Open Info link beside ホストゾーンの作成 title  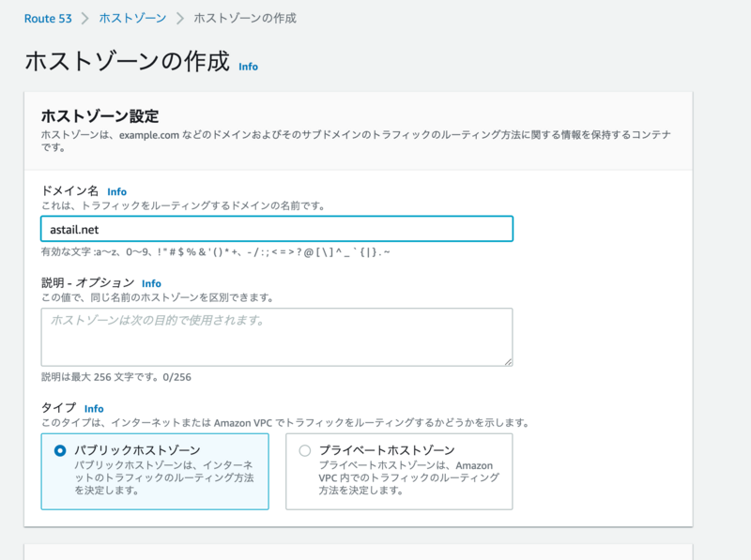(x=248, y=67)
